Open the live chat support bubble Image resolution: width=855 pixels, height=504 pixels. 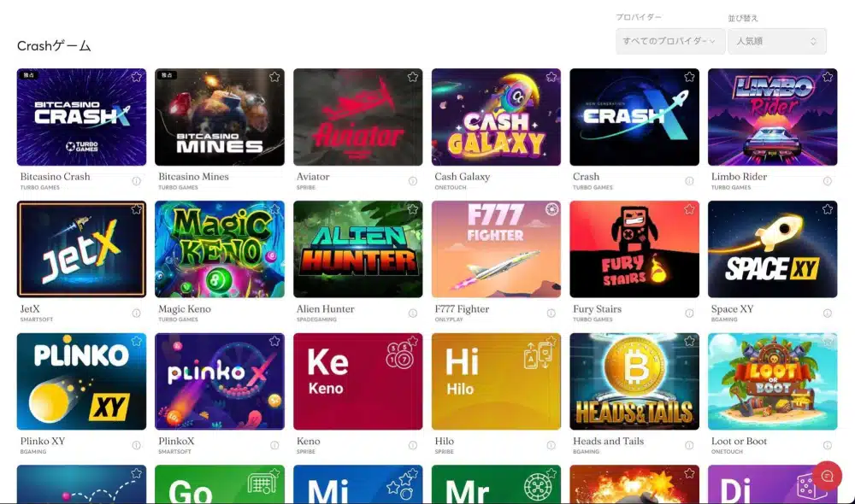pyautogui.click(x=827, y=476)
